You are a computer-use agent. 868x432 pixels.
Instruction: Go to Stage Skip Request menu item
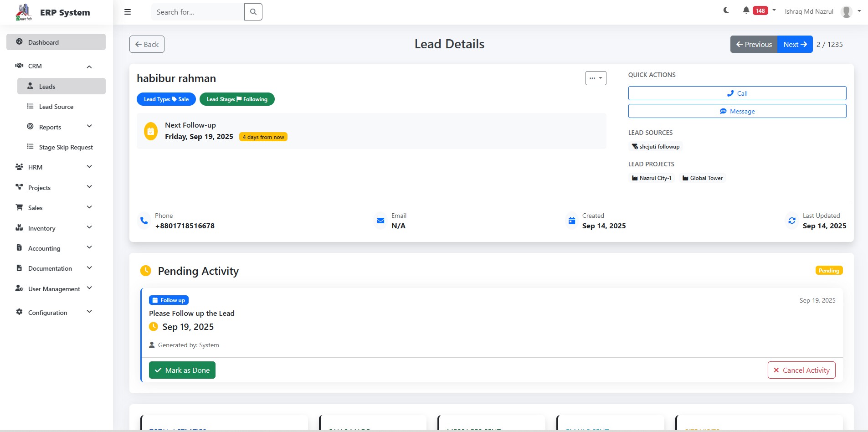coord(66,147)
